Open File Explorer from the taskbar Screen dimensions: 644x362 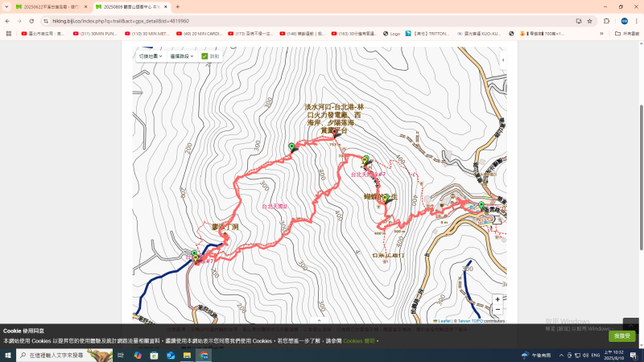pyautogui.click(x=187, y=355)
